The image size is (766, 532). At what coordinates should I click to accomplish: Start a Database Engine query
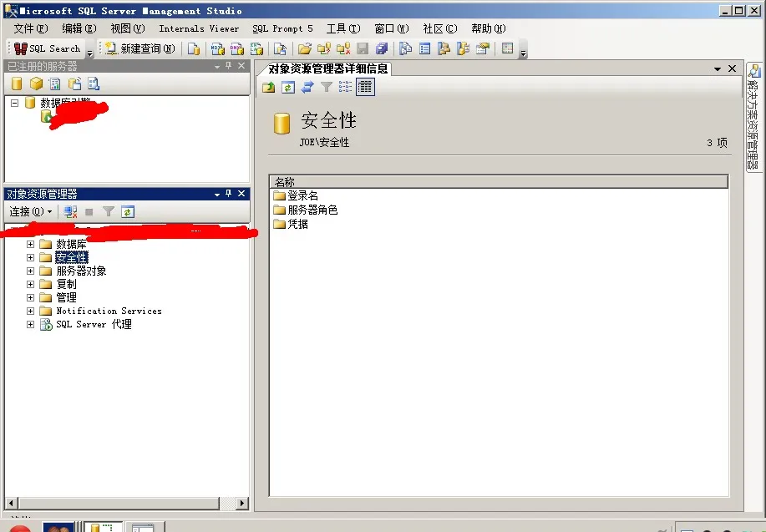pos(194,48)
